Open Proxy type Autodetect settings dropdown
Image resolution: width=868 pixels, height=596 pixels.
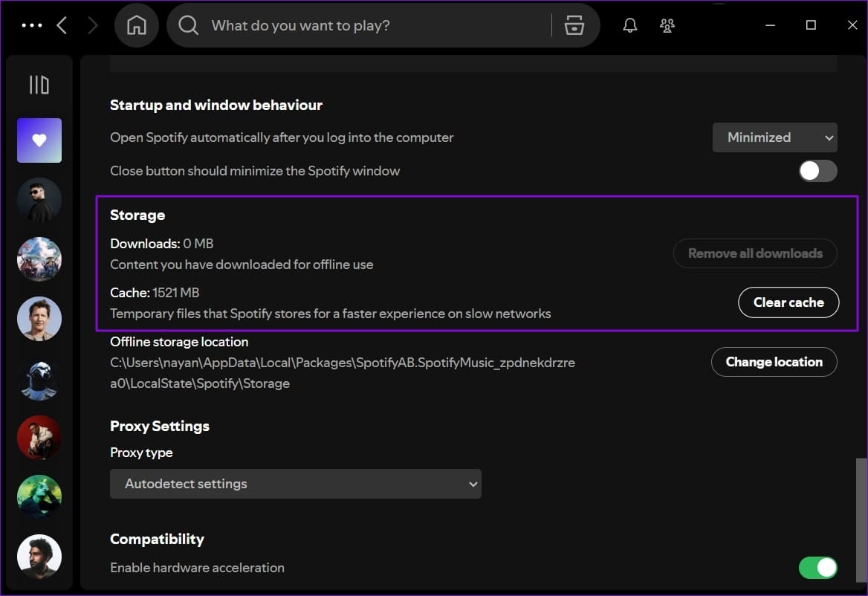coord(296,484)
